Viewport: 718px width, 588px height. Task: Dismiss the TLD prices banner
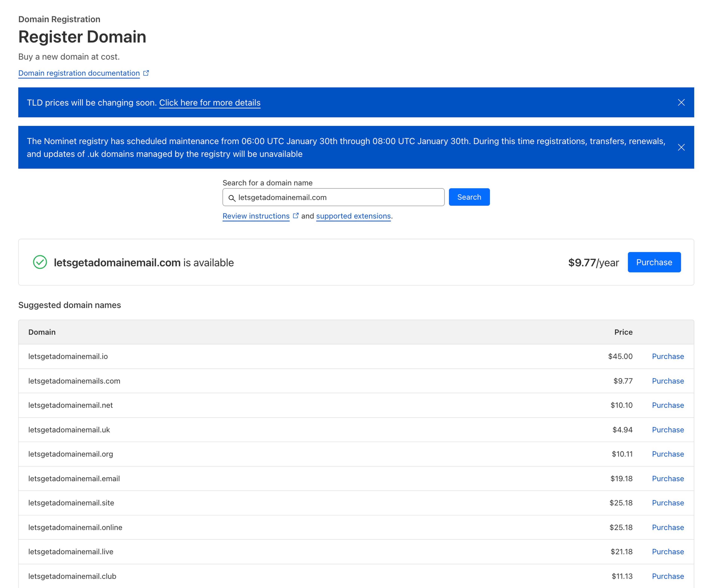pos(681,103)
